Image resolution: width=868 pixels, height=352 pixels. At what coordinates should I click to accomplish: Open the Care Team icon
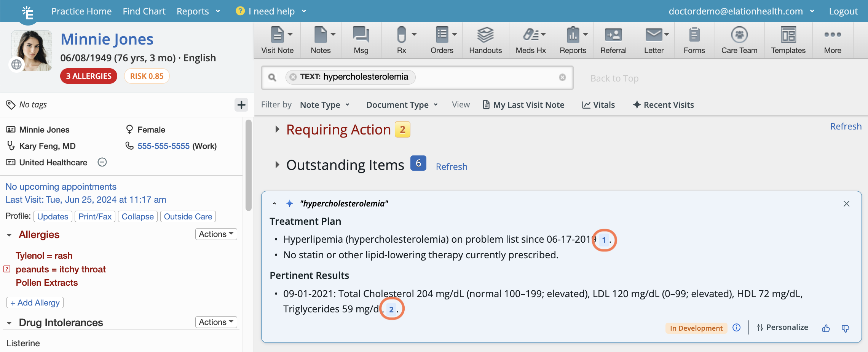739,40
